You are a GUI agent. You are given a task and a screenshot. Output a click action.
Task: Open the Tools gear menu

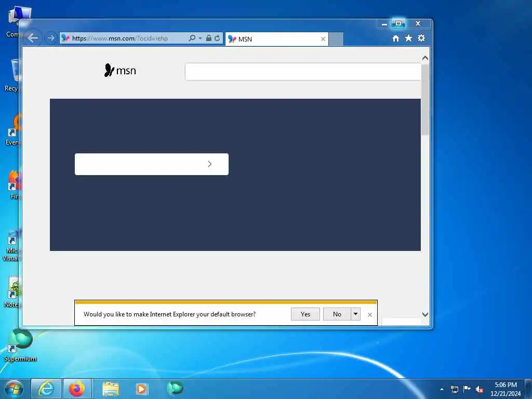421,38
